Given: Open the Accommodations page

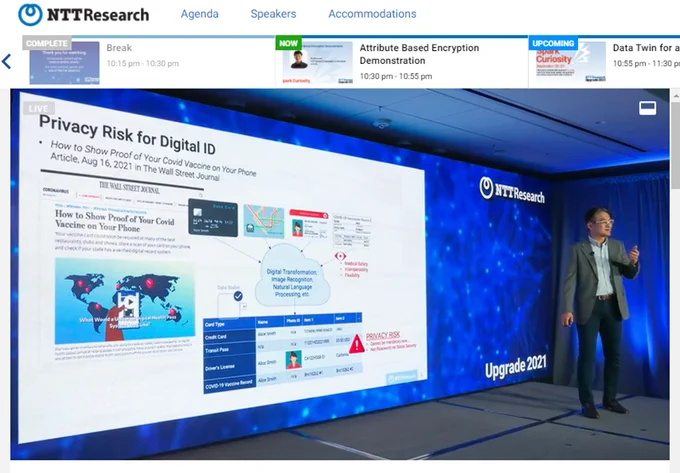Looking at the screenshot, I should (372, 14).
